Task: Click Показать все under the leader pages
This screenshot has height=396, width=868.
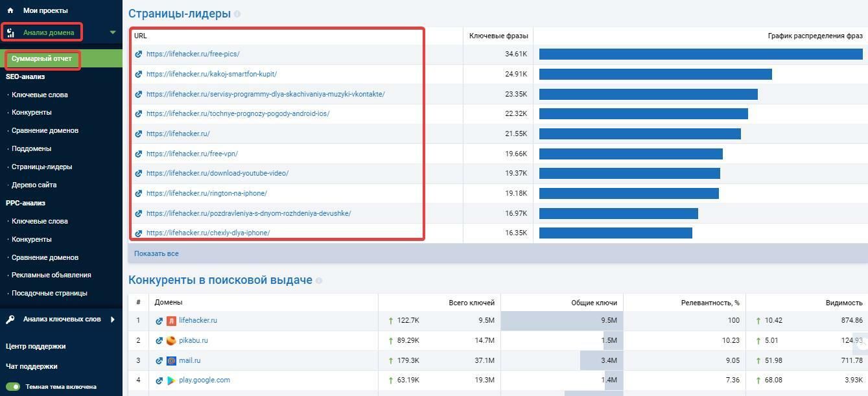Action: (x=156, y=253)
